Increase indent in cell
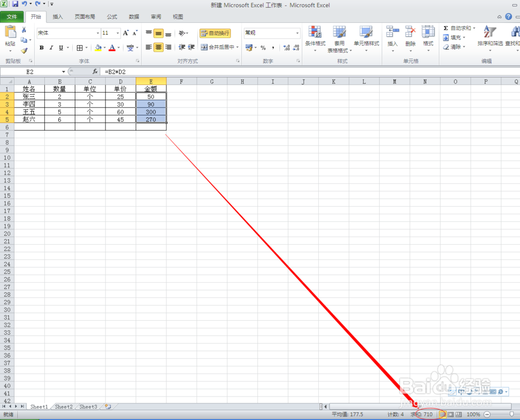Viewport: 520px width, 420px height. tap(191, 47)
